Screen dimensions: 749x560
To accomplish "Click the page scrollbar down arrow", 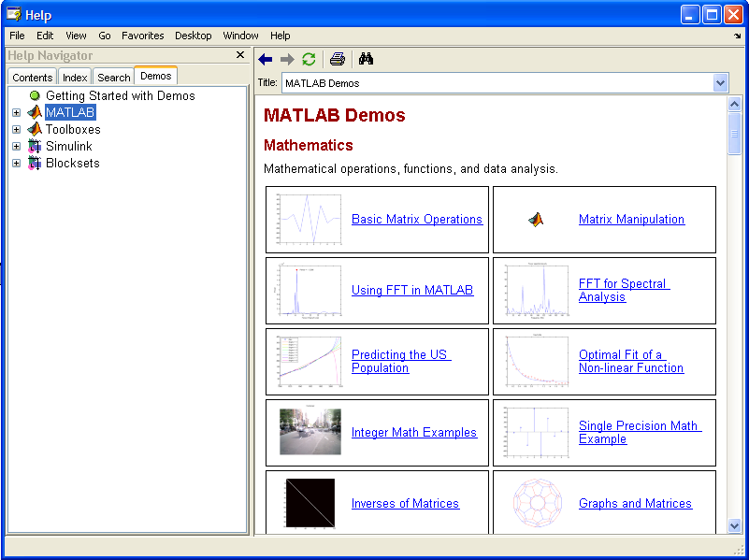I will click(x=734, y=525).
